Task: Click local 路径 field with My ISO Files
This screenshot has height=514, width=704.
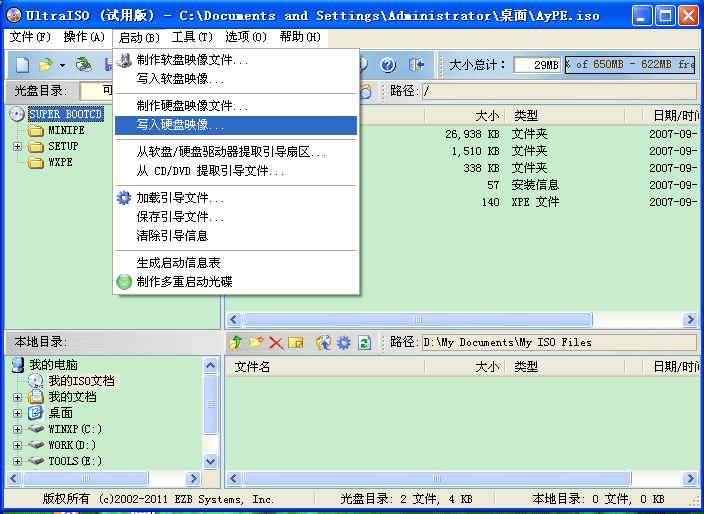Action: click(x=559, y=343)
